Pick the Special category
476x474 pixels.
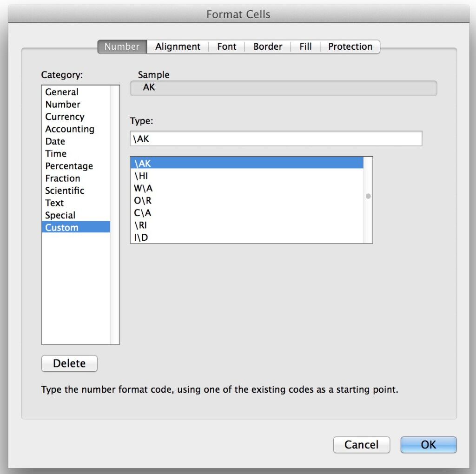tap(60, 215)
